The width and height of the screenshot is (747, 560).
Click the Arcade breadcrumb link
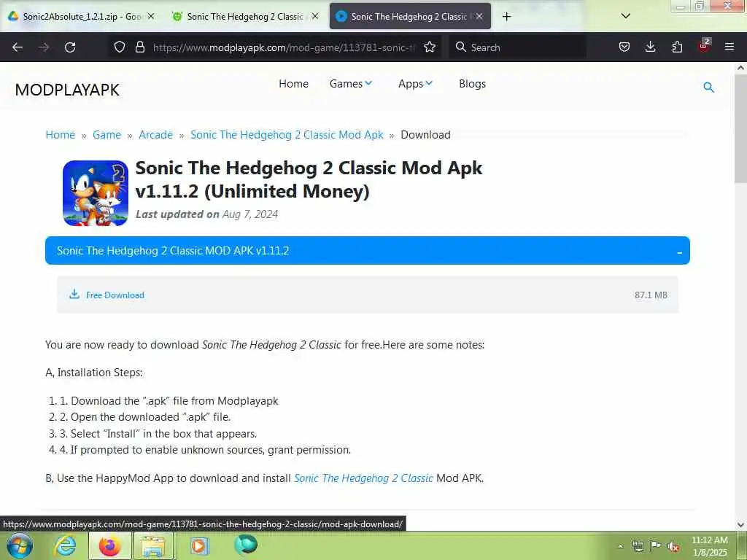[156, 135]
